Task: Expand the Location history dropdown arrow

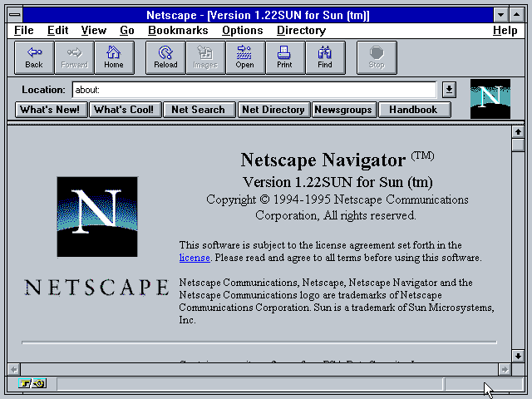Action: [449, 90]
